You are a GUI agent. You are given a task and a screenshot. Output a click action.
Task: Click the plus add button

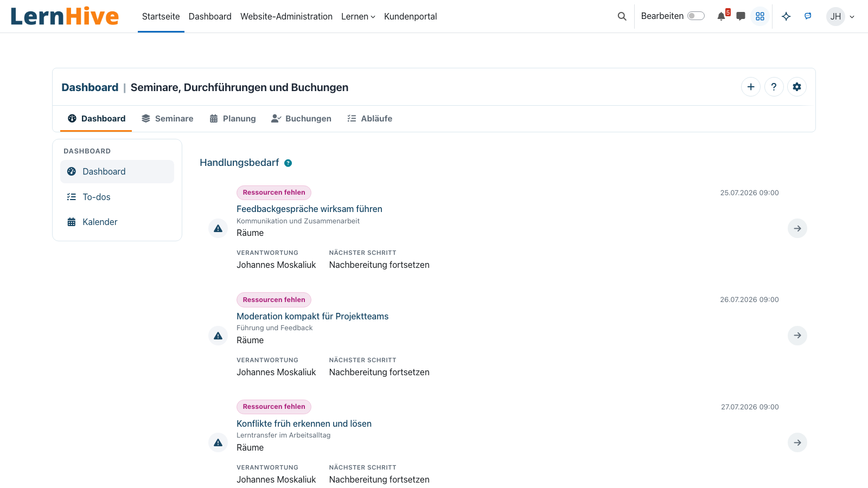point(751,87)
